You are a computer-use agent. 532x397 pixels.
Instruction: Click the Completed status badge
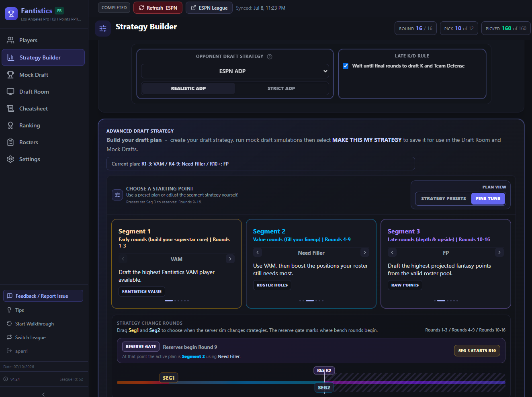point(114,8)
